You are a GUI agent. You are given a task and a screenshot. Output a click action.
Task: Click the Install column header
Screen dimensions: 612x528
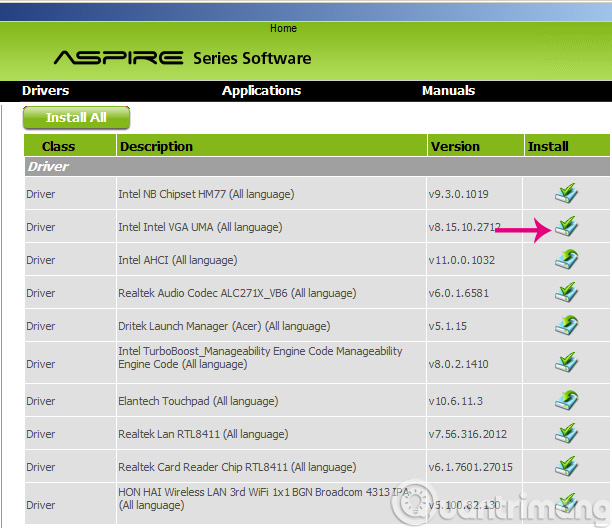click(567, 146)
